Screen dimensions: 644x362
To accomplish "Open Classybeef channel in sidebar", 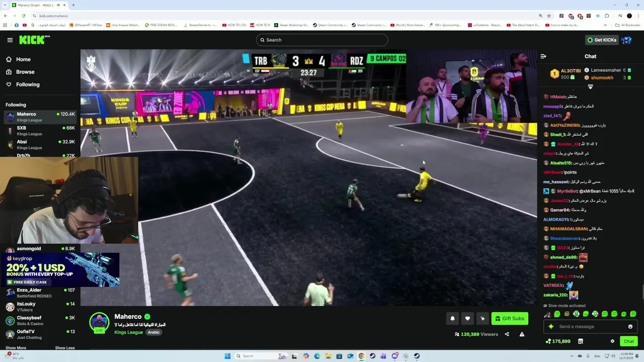I will (40, 320).
